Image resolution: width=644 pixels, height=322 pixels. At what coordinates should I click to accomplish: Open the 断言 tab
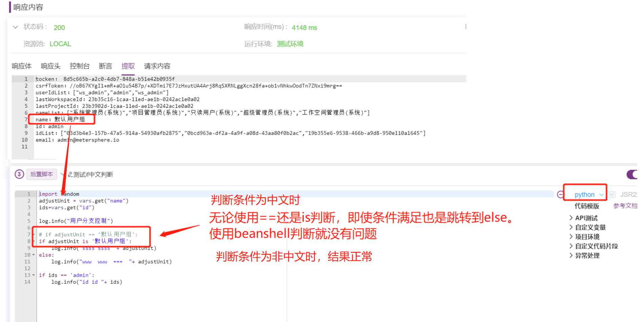point(105,66)
